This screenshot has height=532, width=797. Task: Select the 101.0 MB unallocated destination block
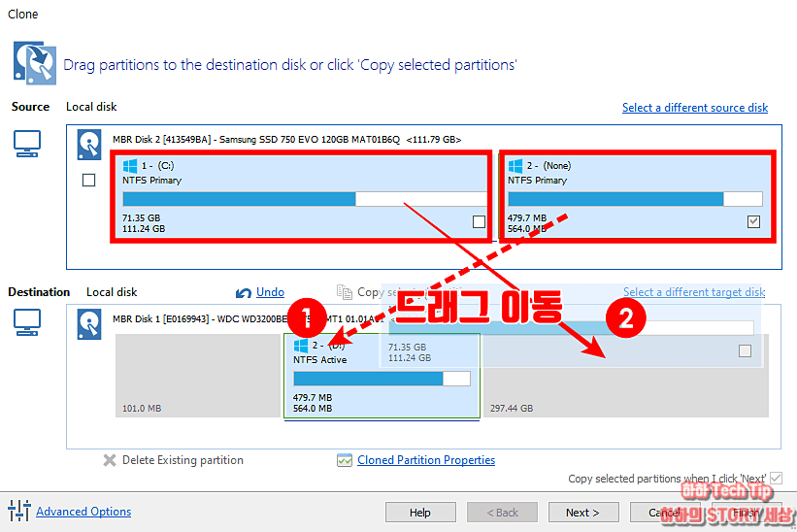tap(198, 376)
